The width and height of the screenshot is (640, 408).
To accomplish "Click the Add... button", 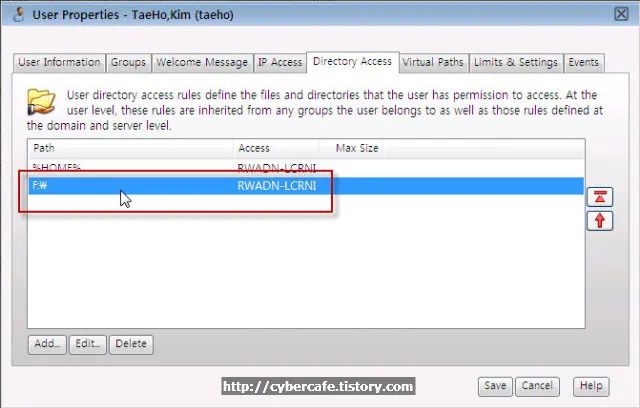I will (x=48, y=344).
